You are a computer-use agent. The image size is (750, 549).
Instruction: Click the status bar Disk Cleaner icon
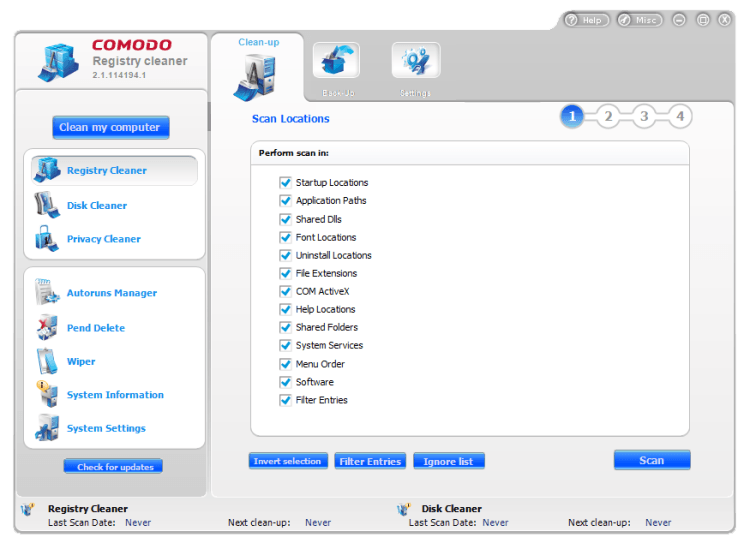point(404,509)
